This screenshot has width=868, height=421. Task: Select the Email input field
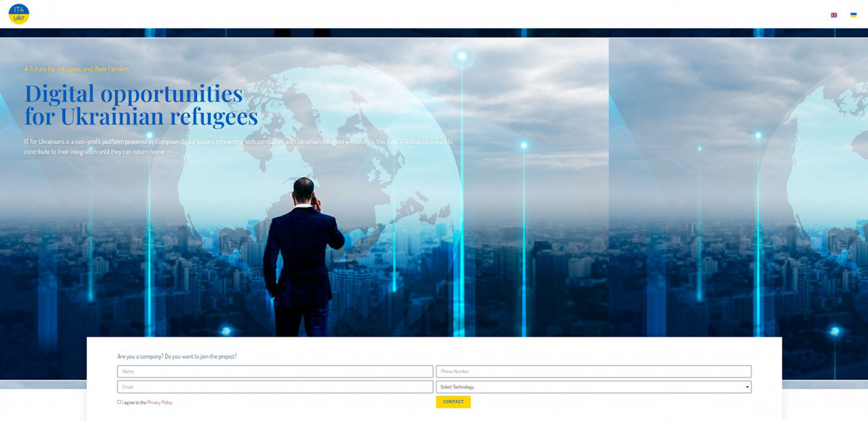click(x=275, y=387)
